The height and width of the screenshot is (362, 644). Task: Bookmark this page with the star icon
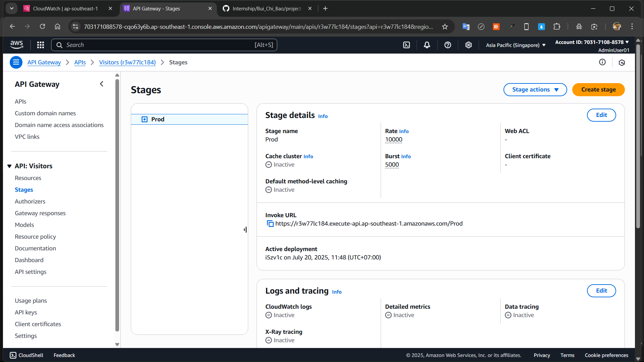tap(445, 26)
